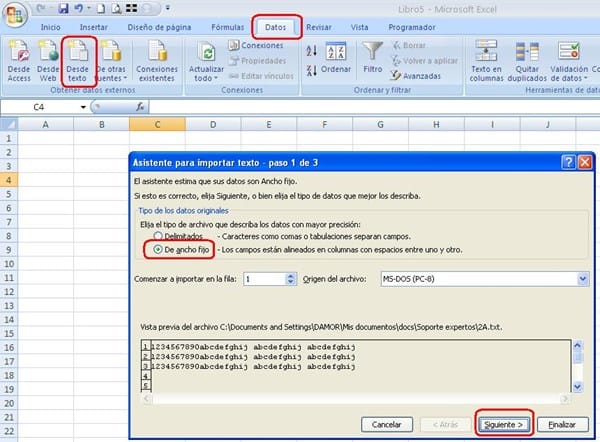Open Conexiones in the ribbon
The width and height of the screenshot is (600, 442).
tap(256, 46)
